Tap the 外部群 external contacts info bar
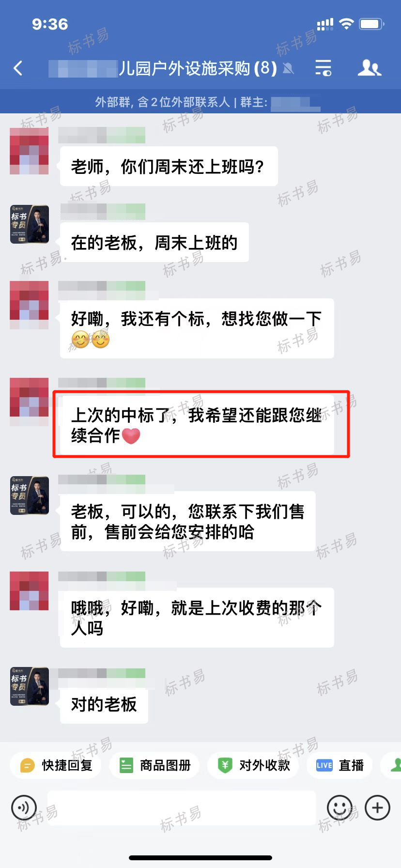 pyautogui.click(x=200, y=102)
